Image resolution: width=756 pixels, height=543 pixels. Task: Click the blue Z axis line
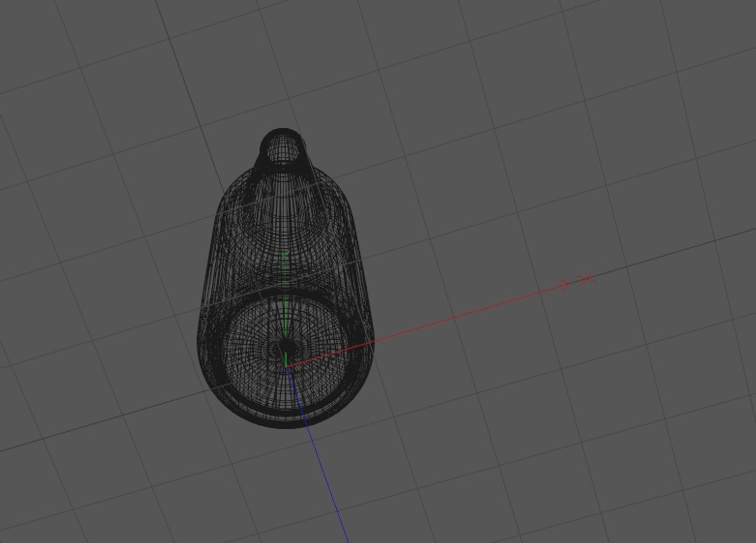(x=317, y=455)
